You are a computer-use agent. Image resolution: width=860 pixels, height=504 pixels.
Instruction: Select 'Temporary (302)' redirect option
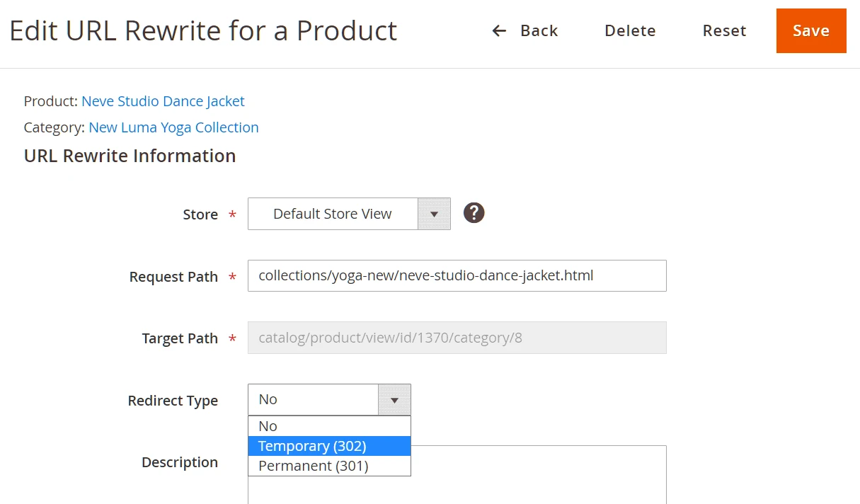click(x=311, y=445)
